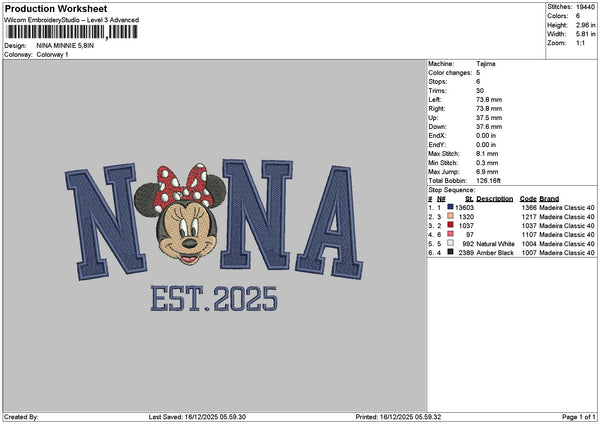The height and width of the screenshot is (424, 600).
Task: Click the Natural White swatch for stop 5
Action: tap(450, 243)
